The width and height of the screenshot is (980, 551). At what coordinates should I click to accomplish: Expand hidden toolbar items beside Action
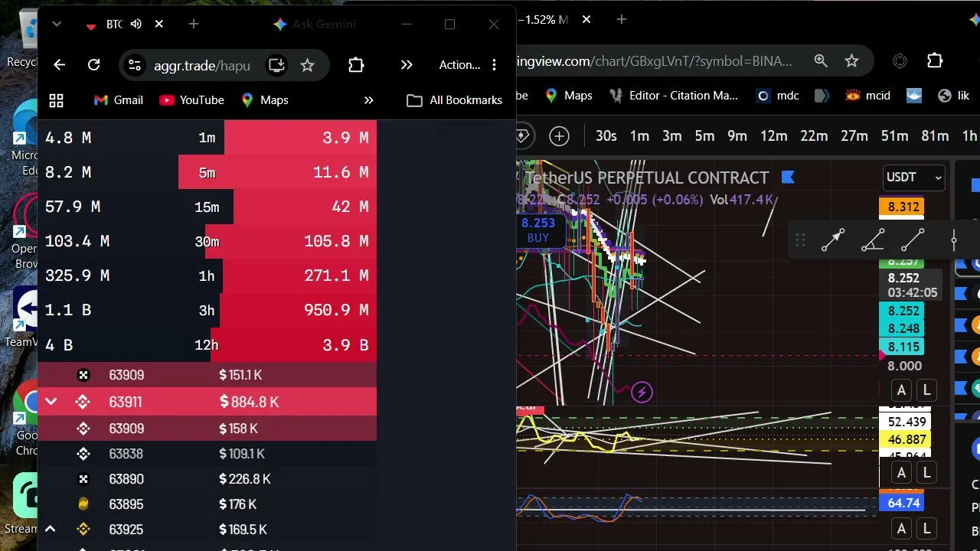point(407,65)
